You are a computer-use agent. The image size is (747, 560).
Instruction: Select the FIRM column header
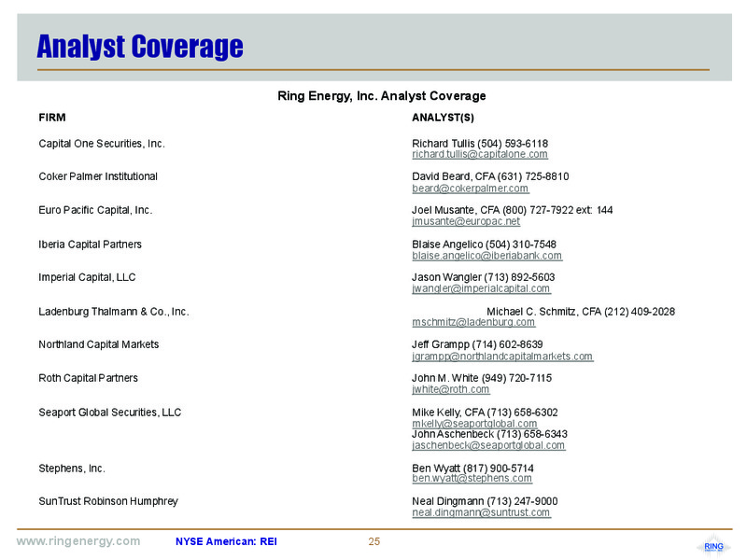[52, 118]
